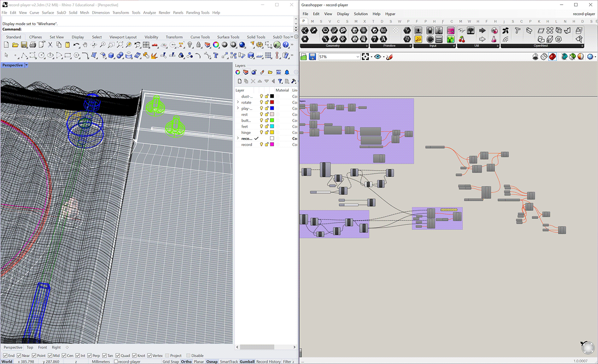Click the Grasshopper save file icon
Screen dimensions: 598x364
(312, 57)
